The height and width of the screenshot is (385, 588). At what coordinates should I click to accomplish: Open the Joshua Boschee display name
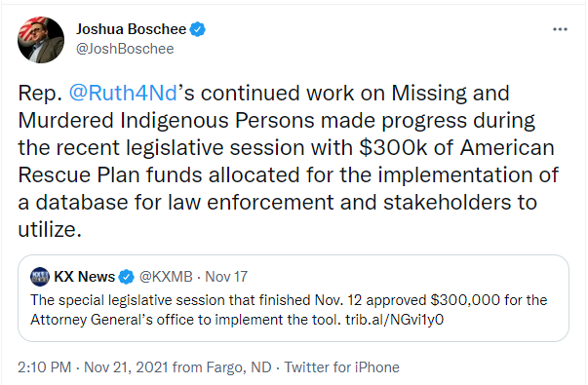pos(132,29)
